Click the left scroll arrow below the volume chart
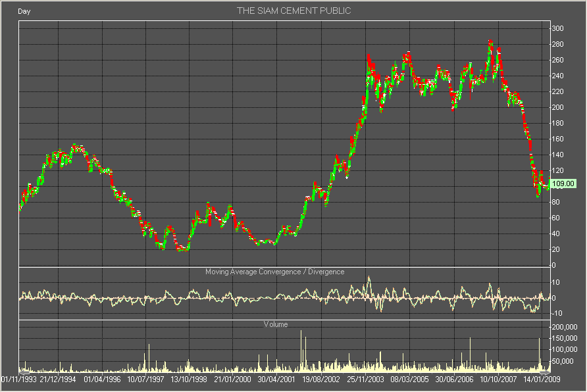Viewport: 587px width, 392px height. tap(24, 372)
